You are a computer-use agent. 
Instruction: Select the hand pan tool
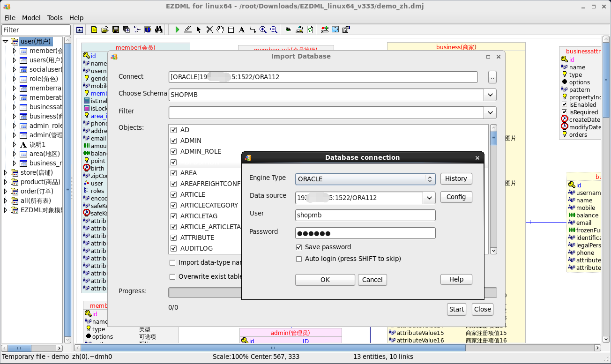tap(220, 30)
